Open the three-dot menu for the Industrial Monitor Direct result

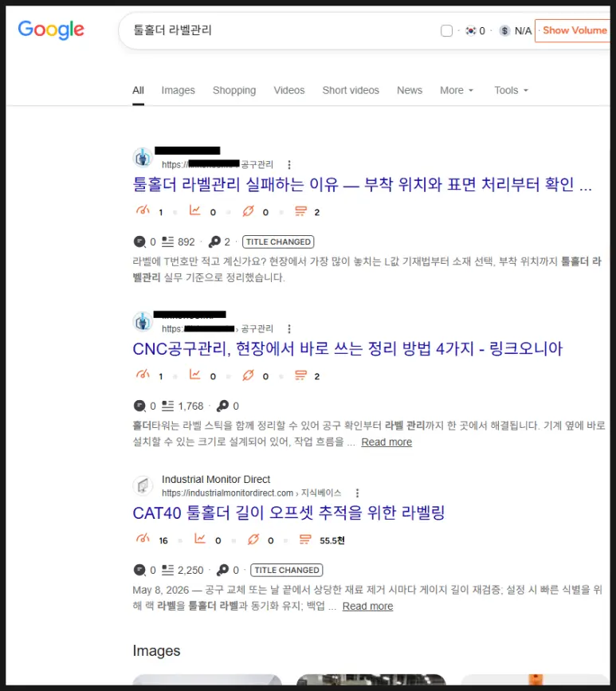[357, 493]
